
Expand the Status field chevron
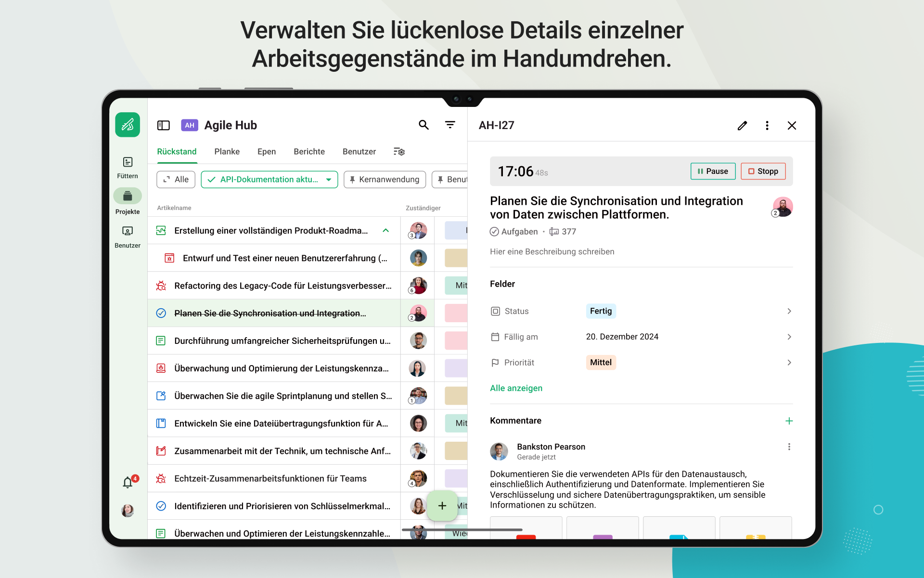(789, 311)
